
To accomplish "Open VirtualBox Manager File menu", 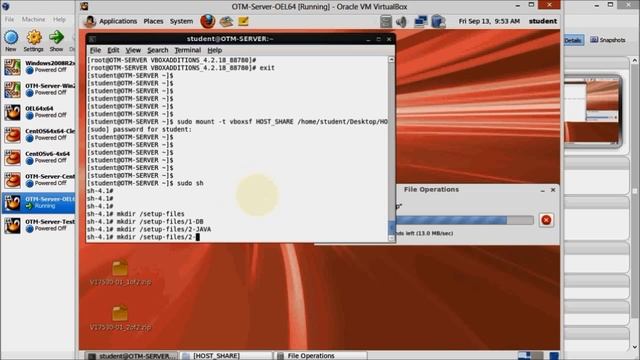I will 9,19.
